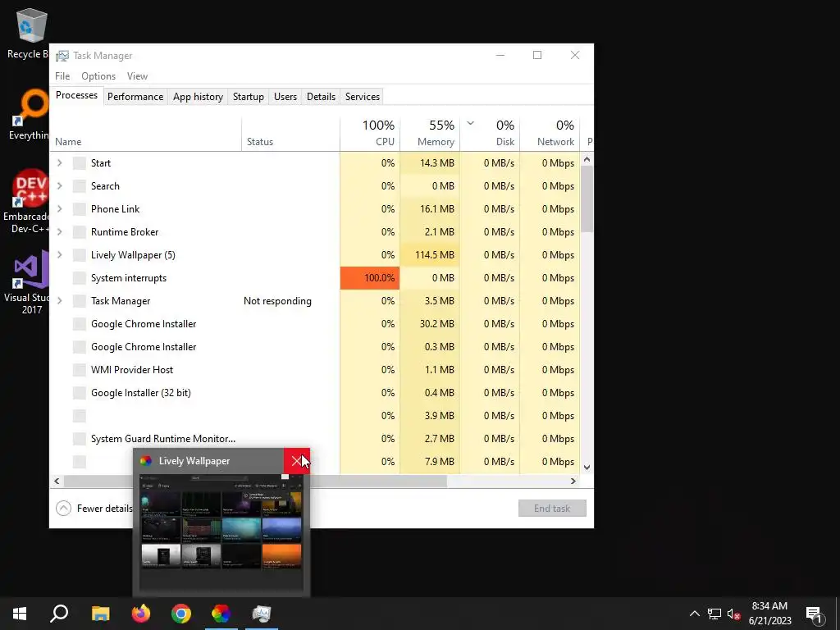Launch Firefox from the taskbar
Screen dimensions: 840x630
(x=141, y=614)
